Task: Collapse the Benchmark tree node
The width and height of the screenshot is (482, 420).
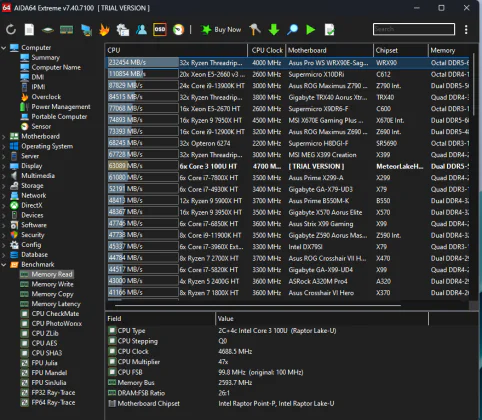Action: pyautogui.click(x=4, y=265)
